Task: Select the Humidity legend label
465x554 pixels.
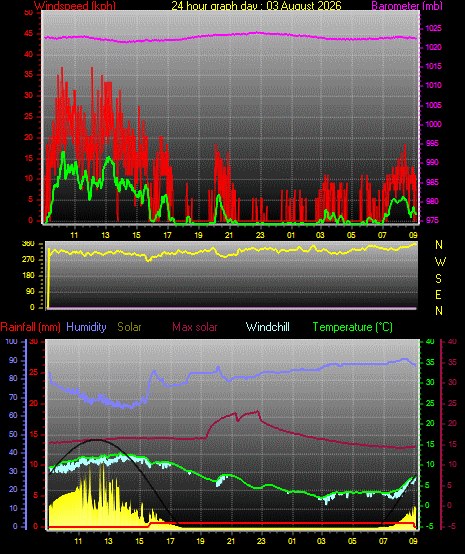Action: tap(86, 327)
